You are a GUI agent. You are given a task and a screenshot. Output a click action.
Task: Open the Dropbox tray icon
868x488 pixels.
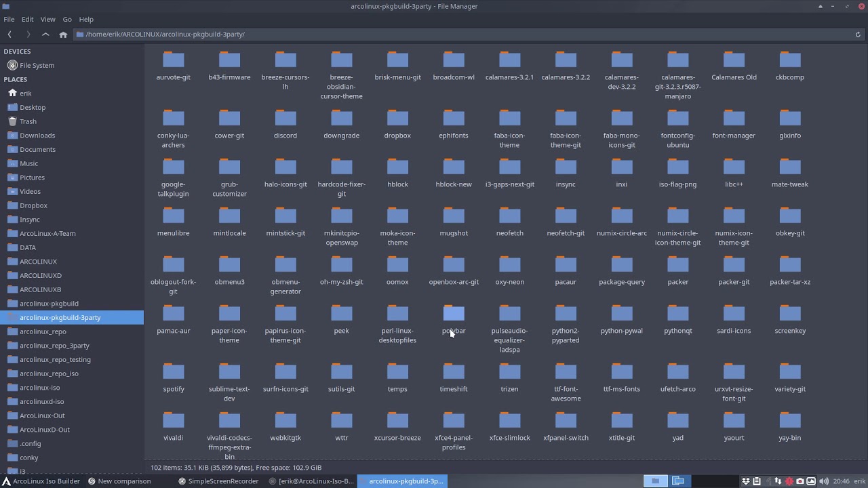pos(746,481)
